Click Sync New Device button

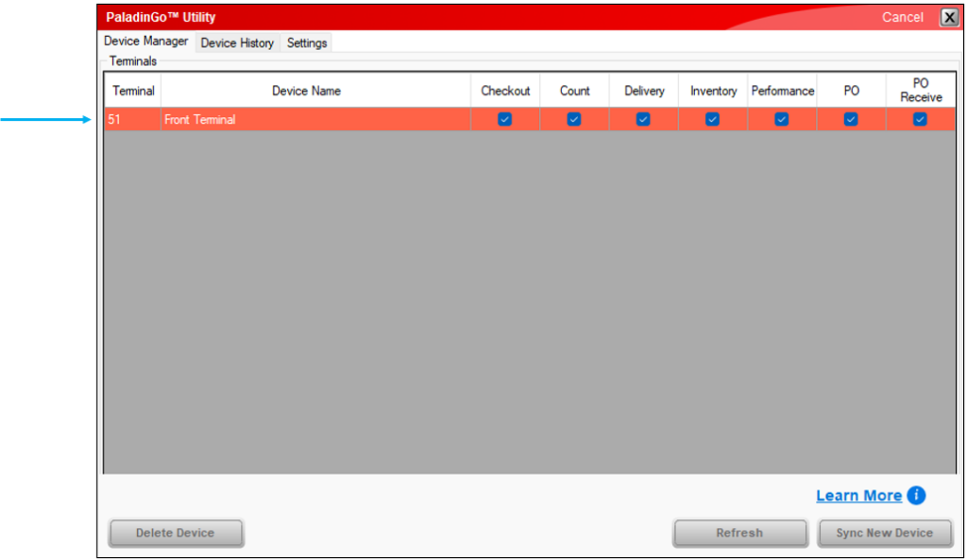884,533
